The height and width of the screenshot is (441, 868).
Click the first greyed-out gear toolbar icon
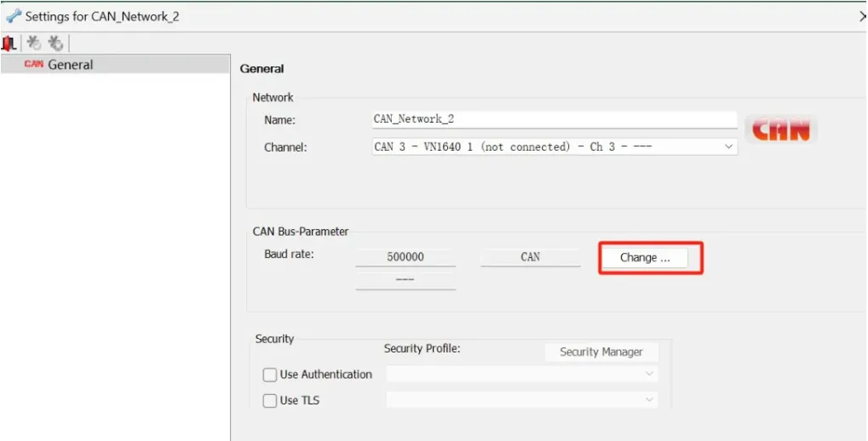[34, 43]
